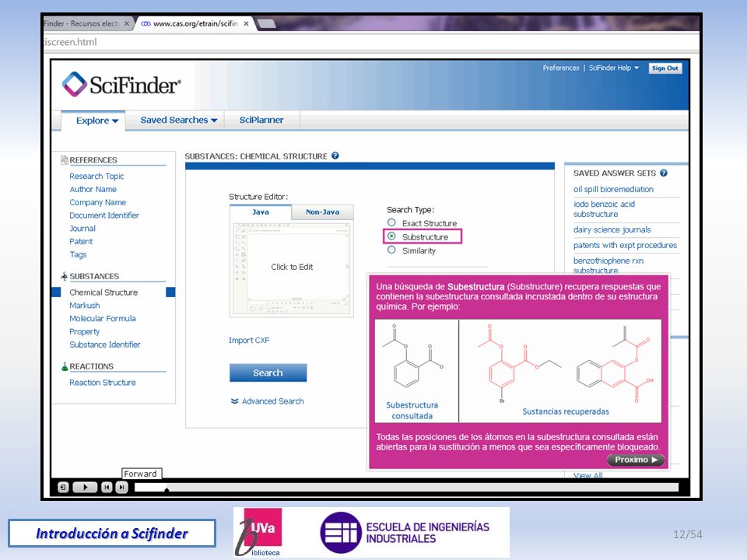
Task: Open benzothiophene rxn substructure set
Action: (608, 265)
